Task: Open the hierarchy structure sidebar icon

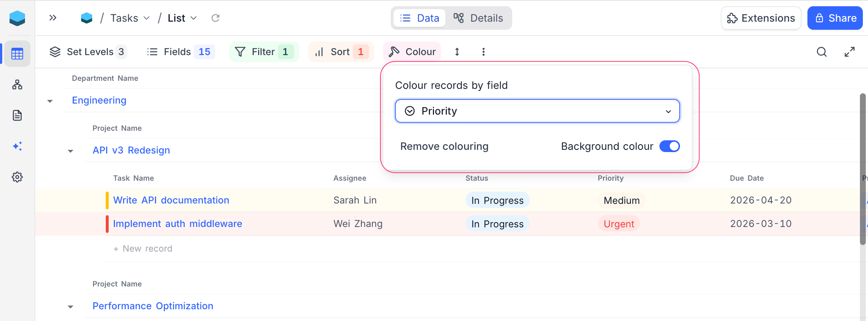Action: click(x=17, y=85)
